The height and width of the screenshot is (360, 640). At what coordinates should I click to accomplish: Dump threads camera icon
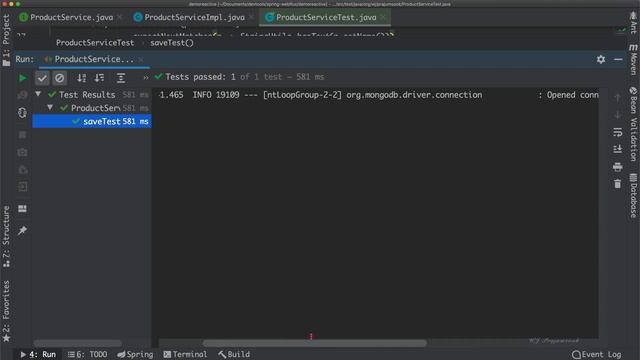(x=22, y=152)
